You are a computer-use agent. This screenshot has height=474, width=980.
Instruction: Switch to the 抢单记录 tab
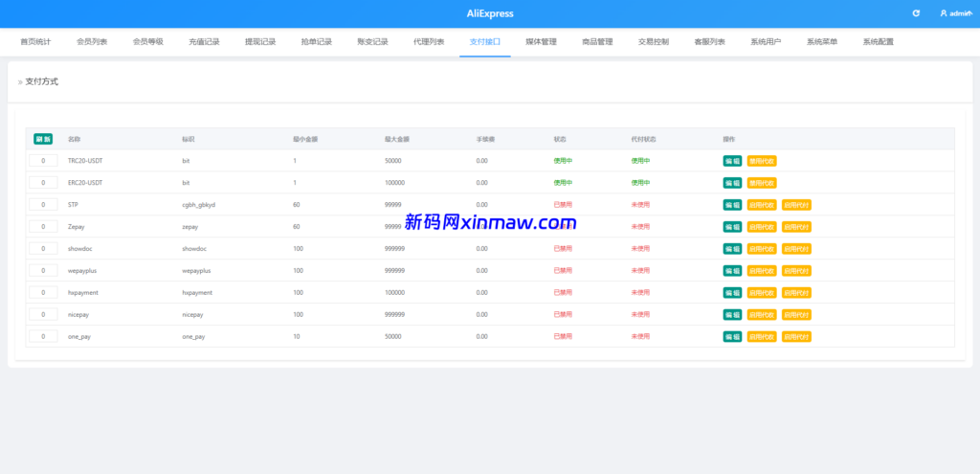coord(316,42)
